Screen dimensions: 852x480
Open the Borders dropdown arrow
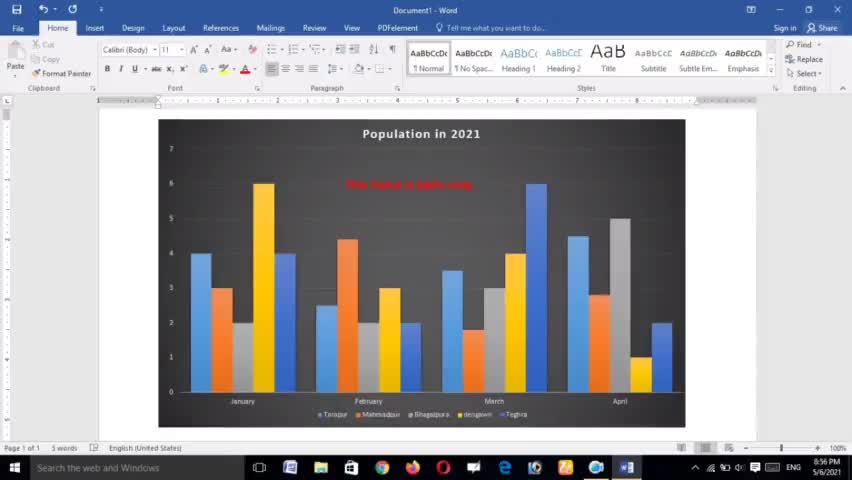(390, 69)
